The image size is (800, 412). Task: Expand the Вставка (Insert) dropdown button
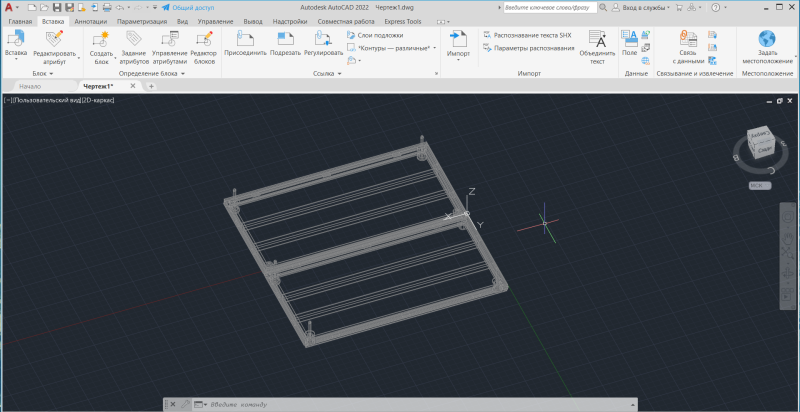coord(16,57)
